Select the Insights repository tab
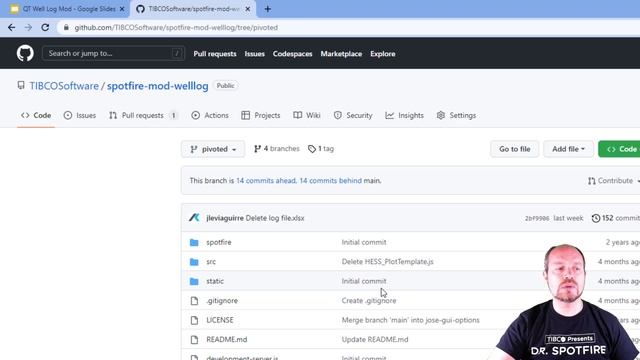640x360 pixels. click(404, 116)
